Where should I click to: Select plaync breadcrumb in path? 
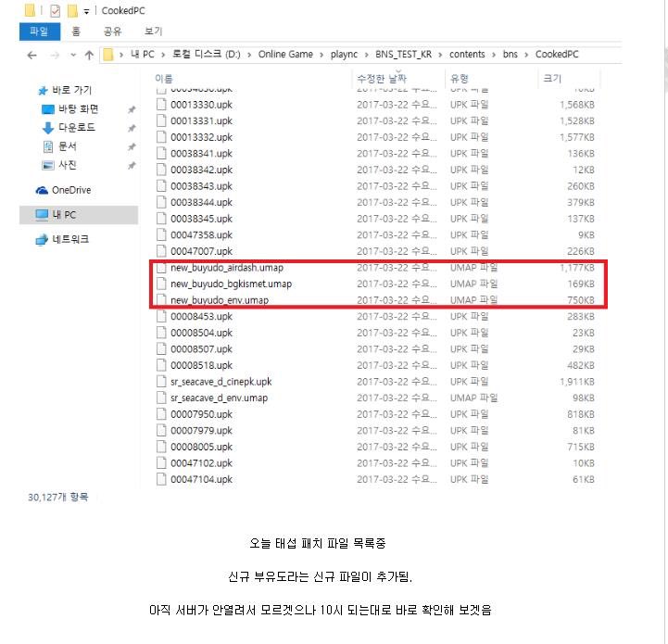click(345, 54)
